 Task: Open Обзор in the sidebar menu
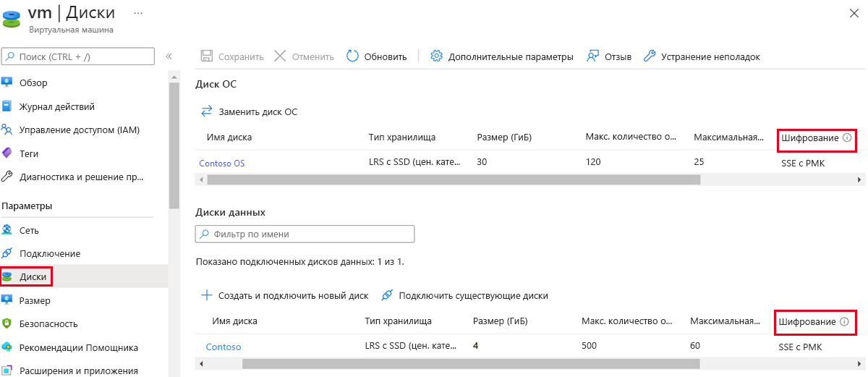coord(34,82)
